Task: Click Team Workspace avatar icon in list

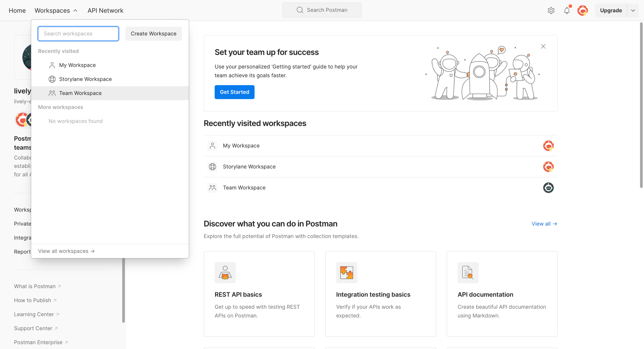Action: [x=548, y=188]
